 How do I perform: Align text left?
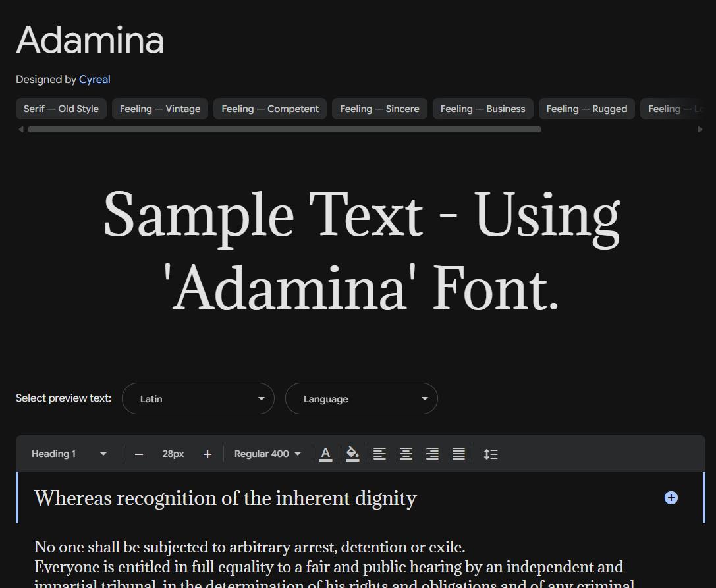[x=379, y=454]
